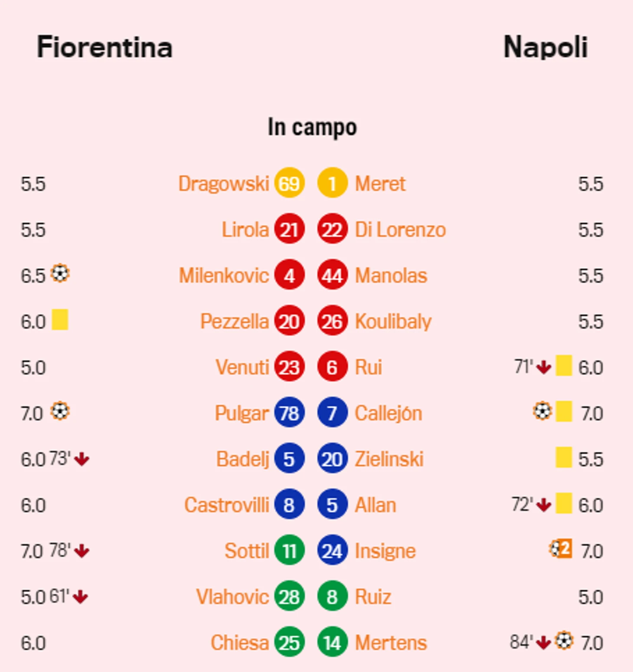Click Sottil's green number 11 badge
The width and height of the screenshot is (633, 672).
(289, 550)
